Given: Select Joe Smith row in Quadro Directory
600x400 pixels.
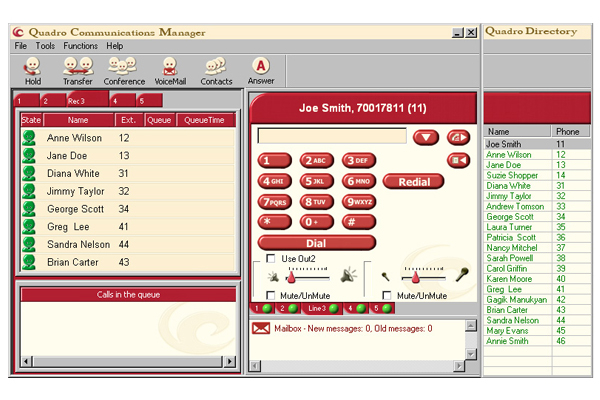Looking at the screenshot, I should coord(536,144).
